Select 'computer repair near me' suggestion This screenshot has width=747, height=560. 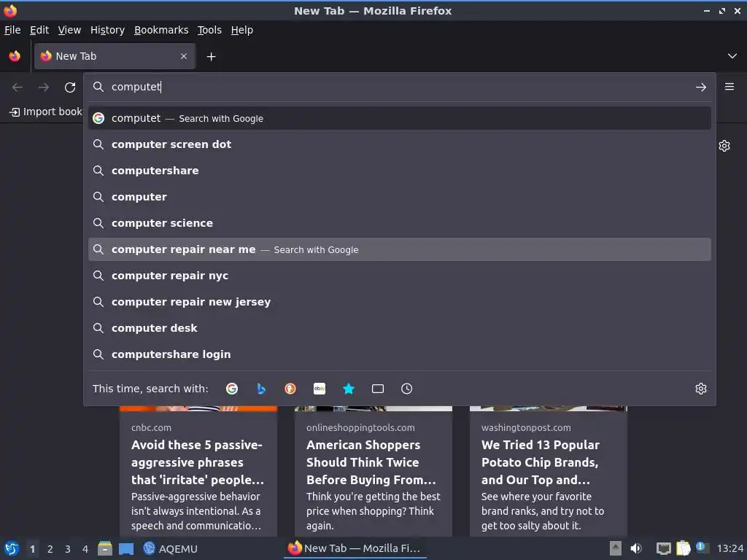(x=400, y=249)
